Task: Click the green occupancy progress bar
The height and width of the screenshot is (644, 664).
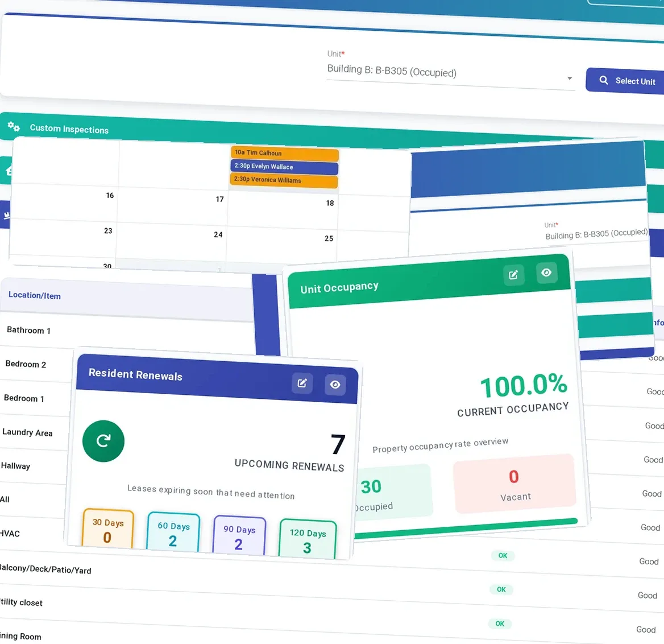Action: (466, 527)
